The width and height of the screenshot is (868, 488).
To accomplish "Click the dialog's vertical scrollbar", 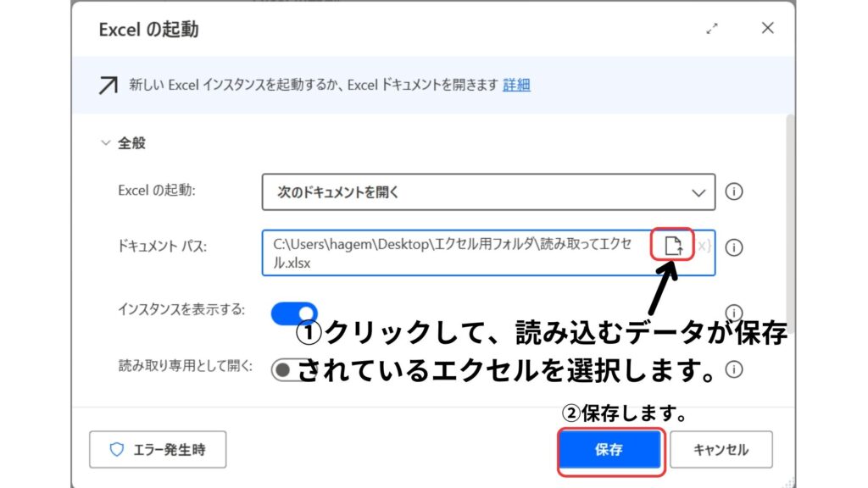I will click(x=790, y=224).
